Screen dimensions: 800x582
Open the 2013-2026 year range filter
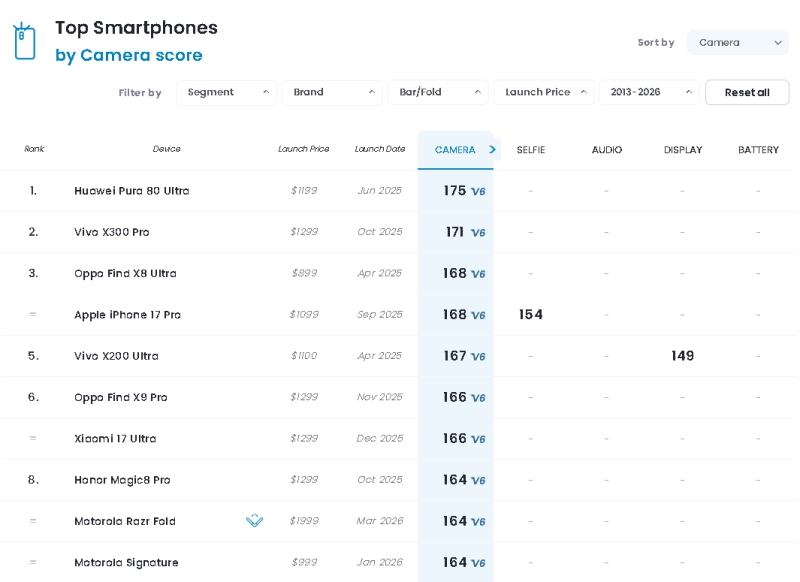coord(649,93)
